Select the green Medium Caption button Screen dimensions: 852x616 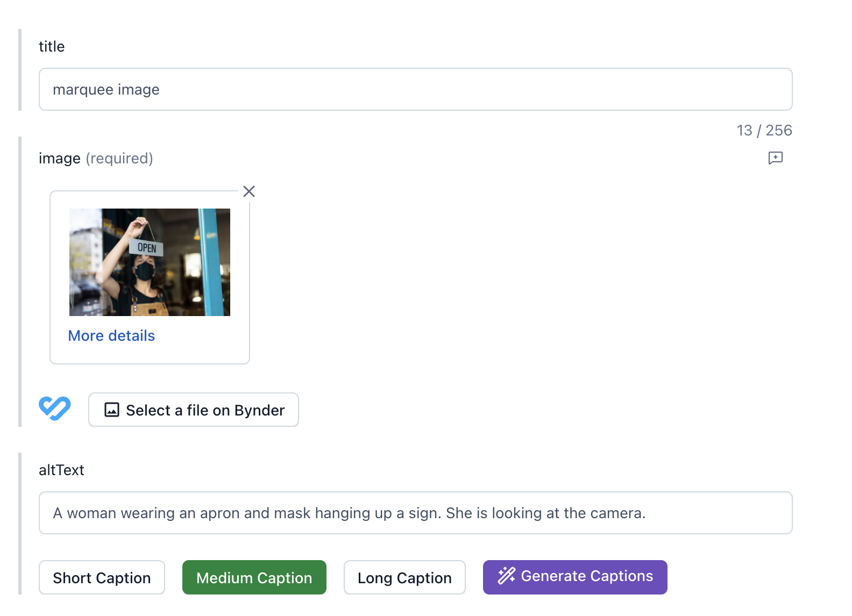point(254,578)
